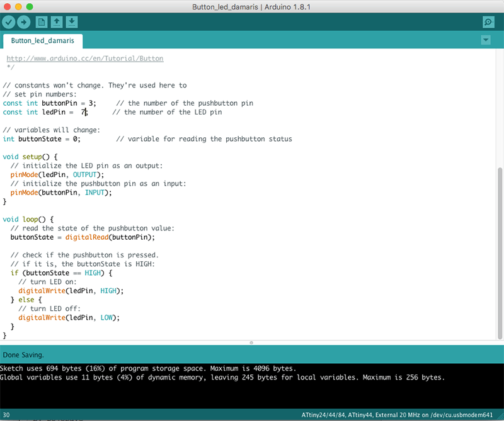Click the '} else {' line
Screen dimensions: 504x421
(x=26, y=300)
